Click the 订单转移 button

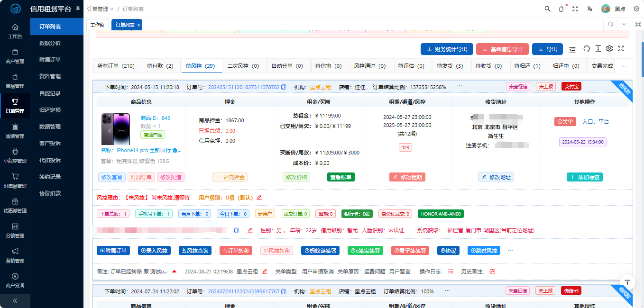236,250
